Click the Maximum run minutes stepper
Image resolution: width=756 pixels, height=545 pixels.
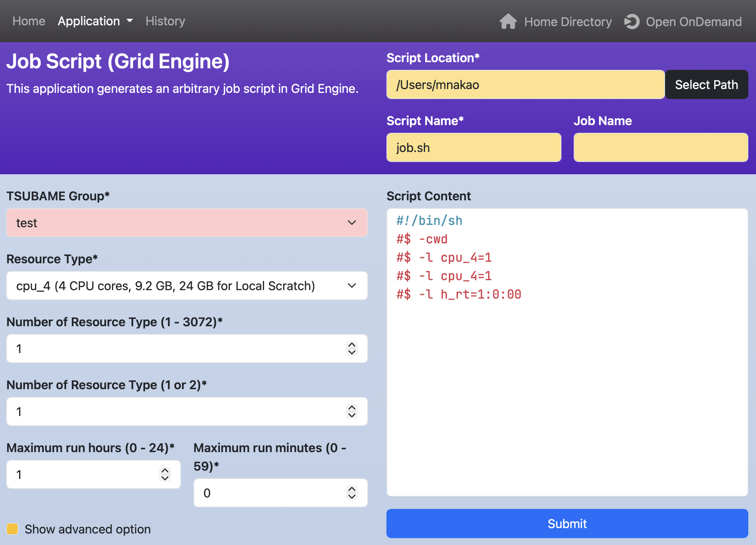coord(352,493)
